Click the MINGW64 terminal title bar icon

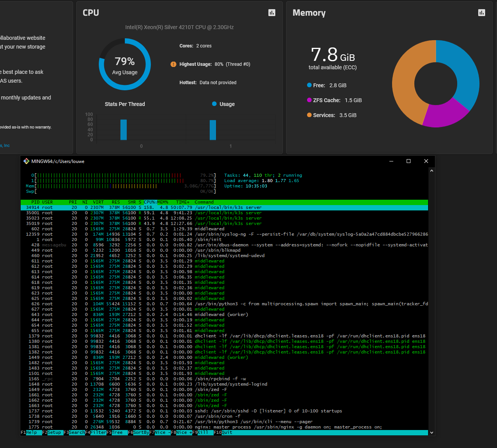(26, 161)
